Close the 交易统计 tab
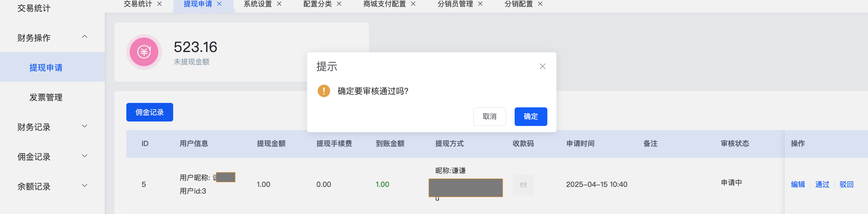Viewport: 868px width, 214px height. tap(159, 4)
